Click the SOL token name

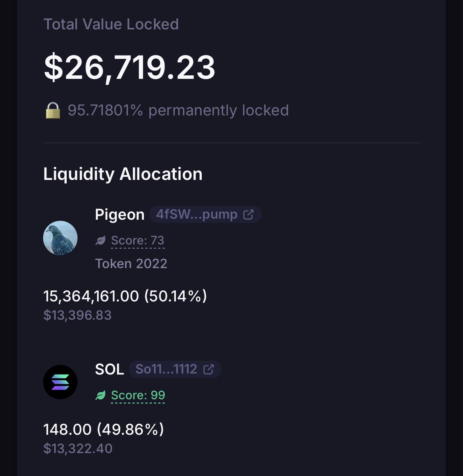pos(109,369)
